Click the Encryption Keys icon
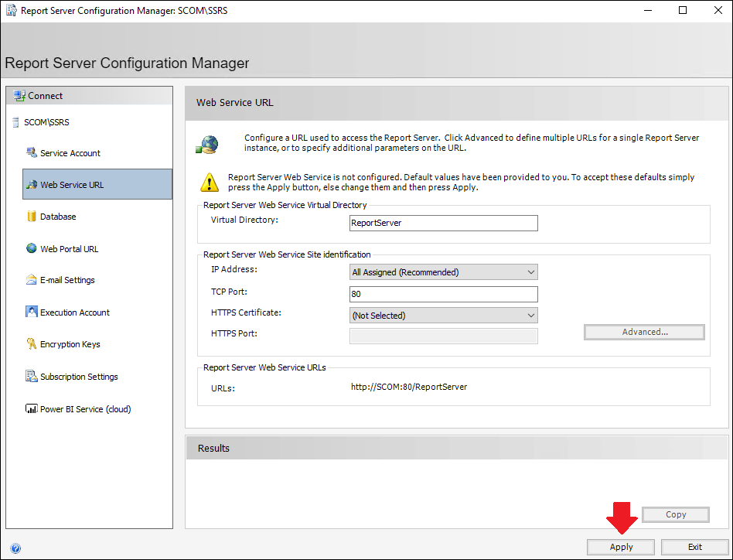733x560 pixels. (32, 343)
